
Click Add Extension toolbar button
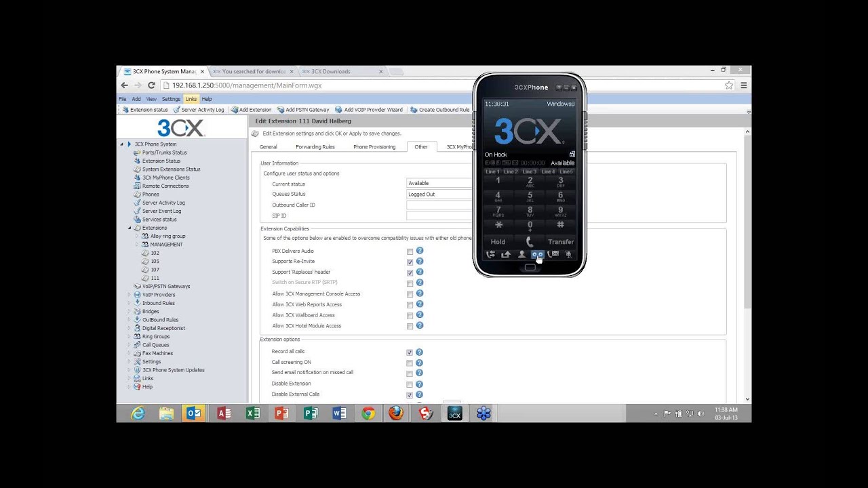click(251, 110)
